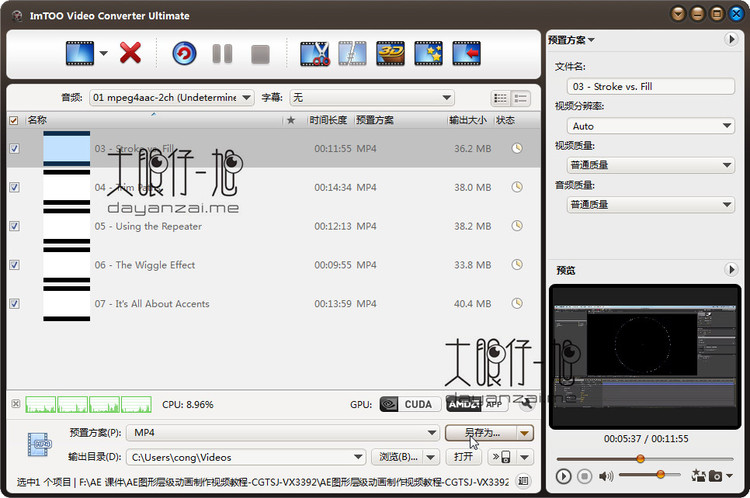Toggle the select-all checkbox in header
750x498 pixels.
pyautogui.click(x=14, y=120)
